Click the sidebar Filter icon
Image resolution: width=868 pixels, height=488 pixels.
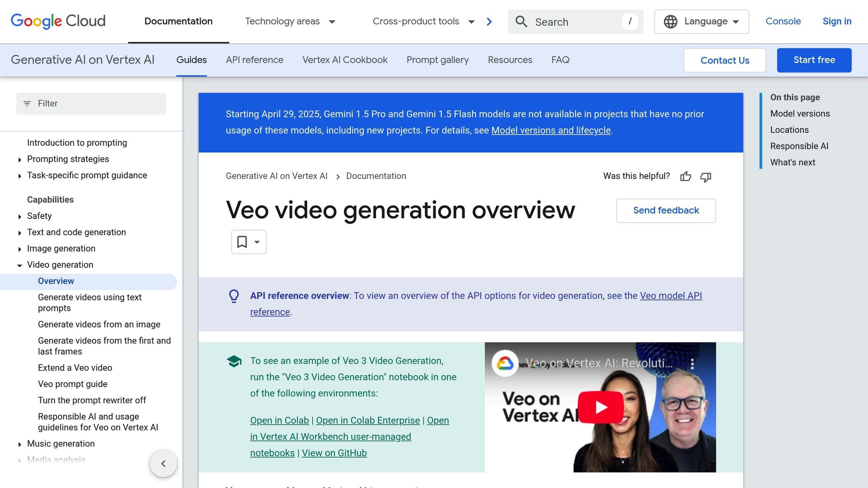pyautogui.click(x=27, y=104)
